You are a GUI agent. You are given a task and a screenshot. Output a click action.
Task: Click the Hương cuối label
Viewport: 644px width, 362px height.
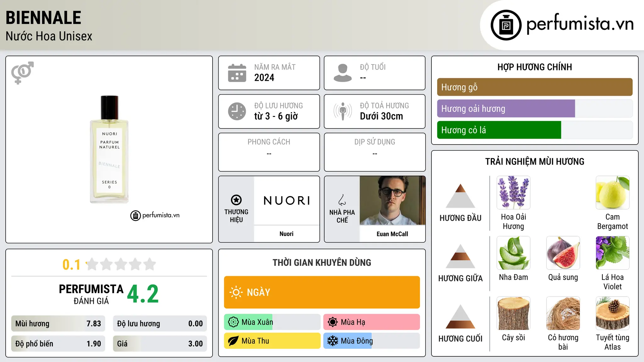pos(460,339)
